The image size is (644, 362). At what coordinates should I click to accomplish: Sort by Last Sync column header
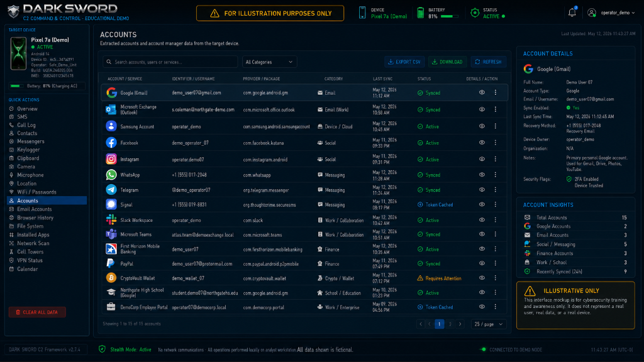point(382,79)
